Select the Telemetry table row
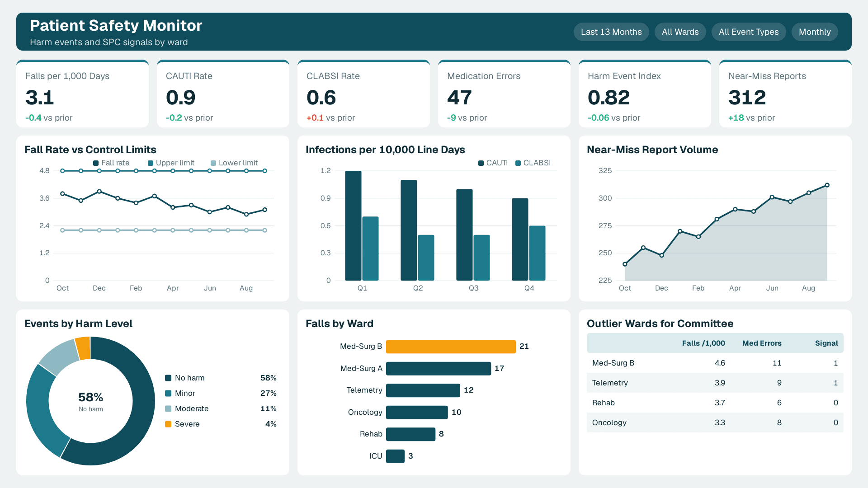Viewport: 868px width, 488px height. 715,383
